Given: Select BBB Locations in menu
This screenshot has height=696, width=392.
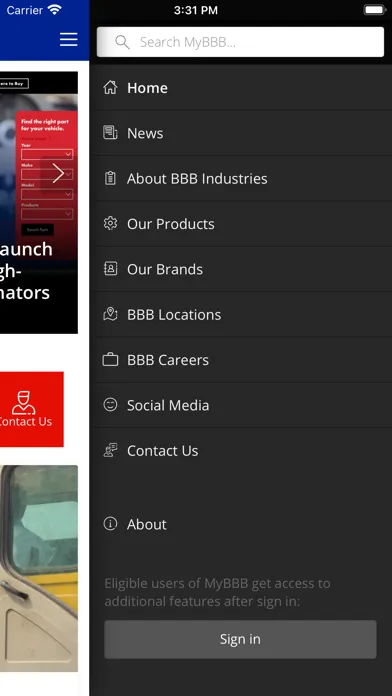Looking at the screenshot, I should 241,314.
